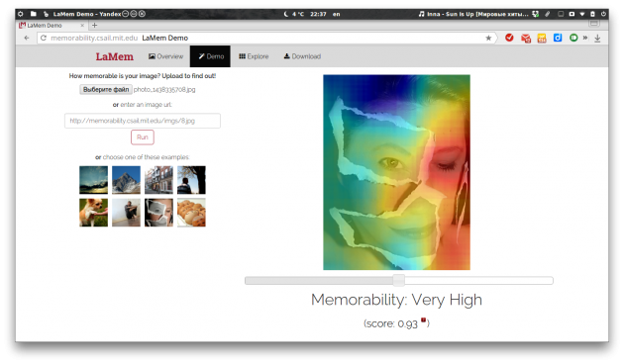Open the mail envelope extension icon

[526, 39]
